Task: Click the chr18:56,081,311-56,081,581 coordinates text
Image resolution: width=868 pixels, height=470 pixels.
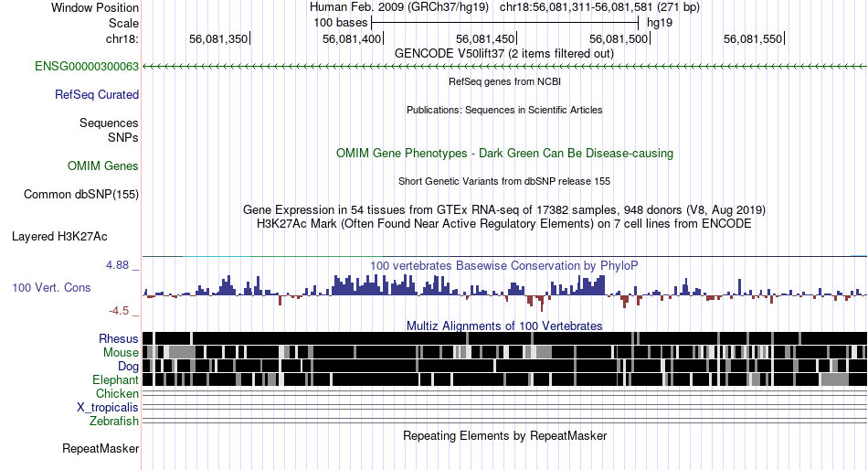Action: tap(599, 7)
